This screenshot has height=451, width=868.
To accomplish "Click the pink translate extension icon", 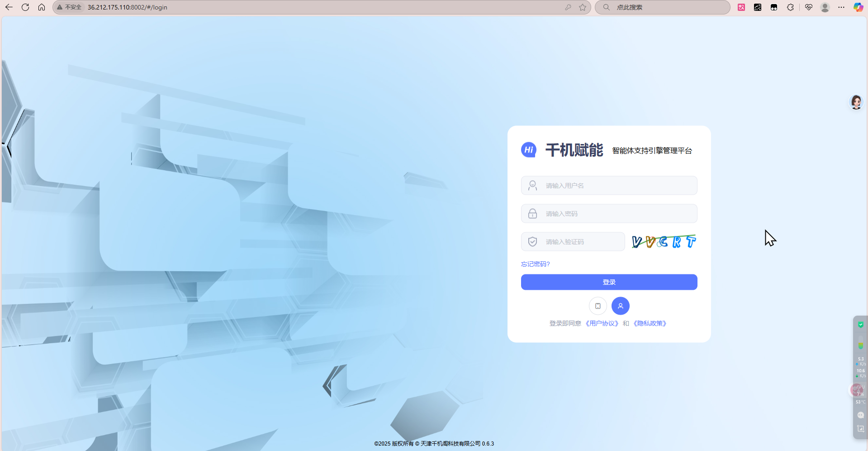I will (741, 7).
